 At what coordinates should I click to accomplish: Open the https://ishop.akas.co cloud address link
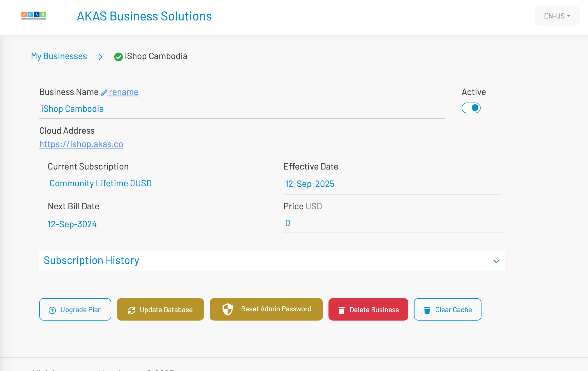click(81, 144)
